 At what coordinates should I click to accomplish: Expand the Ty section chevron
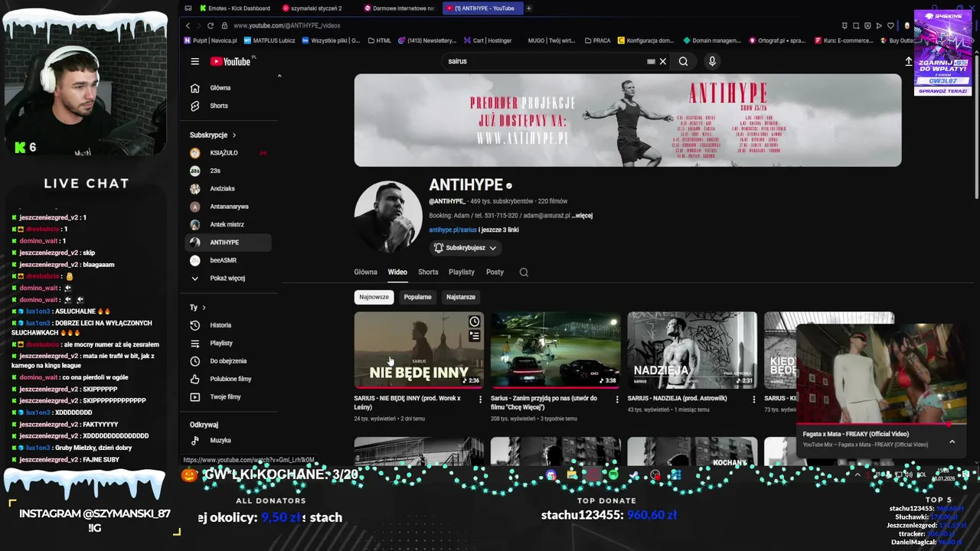coord(204,308)
